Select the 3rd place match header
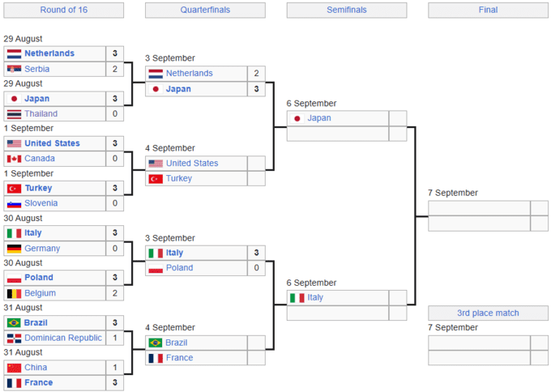The height and width of the screenshot is (392, 551). pyautogui.click(x=488, y=313)
